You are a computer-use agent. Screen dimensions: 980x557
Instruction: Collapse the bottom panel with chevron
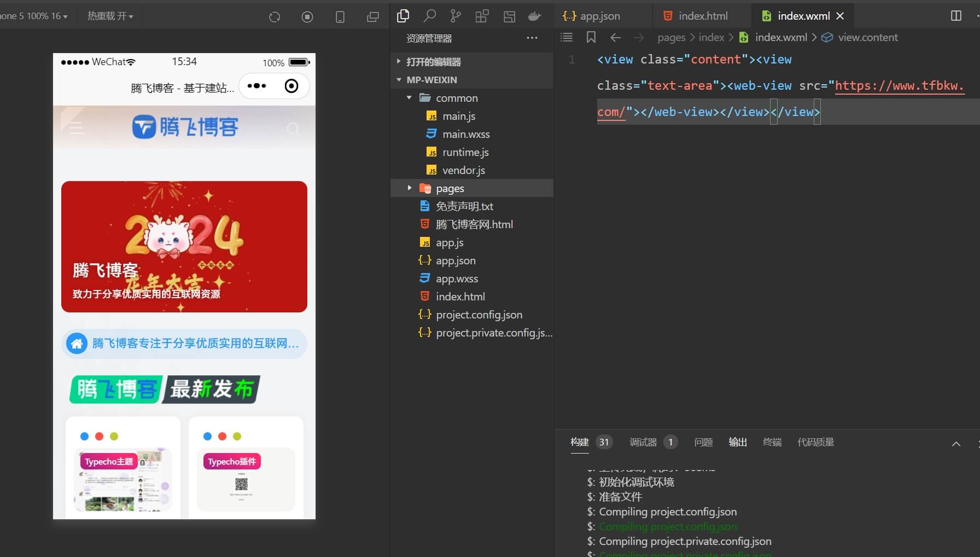pyautogui.click(x=956, y=444)
